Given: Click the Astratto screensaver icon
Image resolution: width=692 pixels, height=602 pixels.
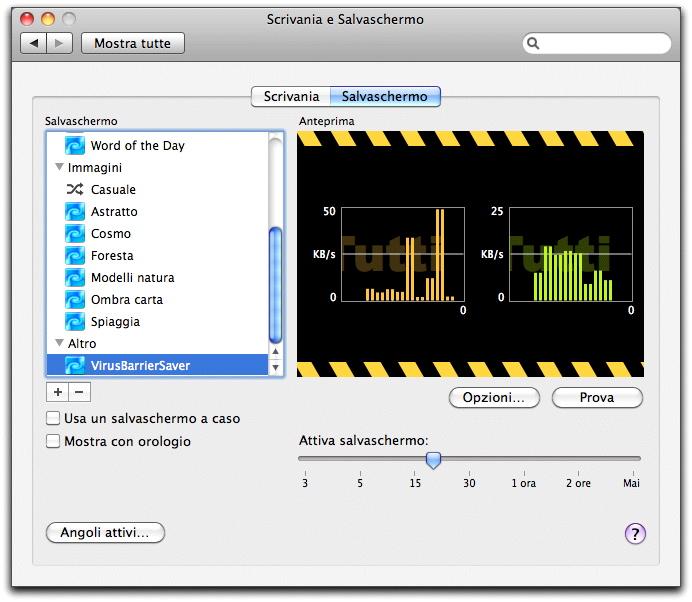Looking at the screenshot, I should coord(75,211).
